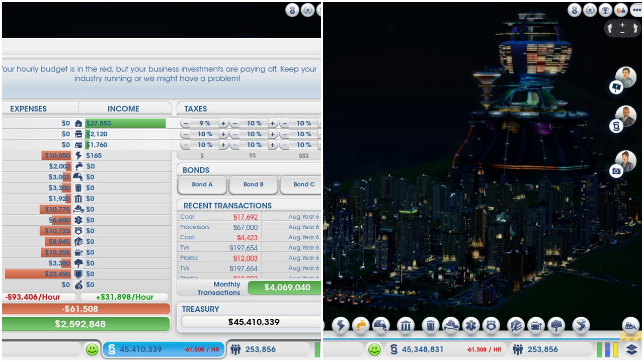Click the star badge icon in the city view
The image size is (644, 362).
point(590,10)
